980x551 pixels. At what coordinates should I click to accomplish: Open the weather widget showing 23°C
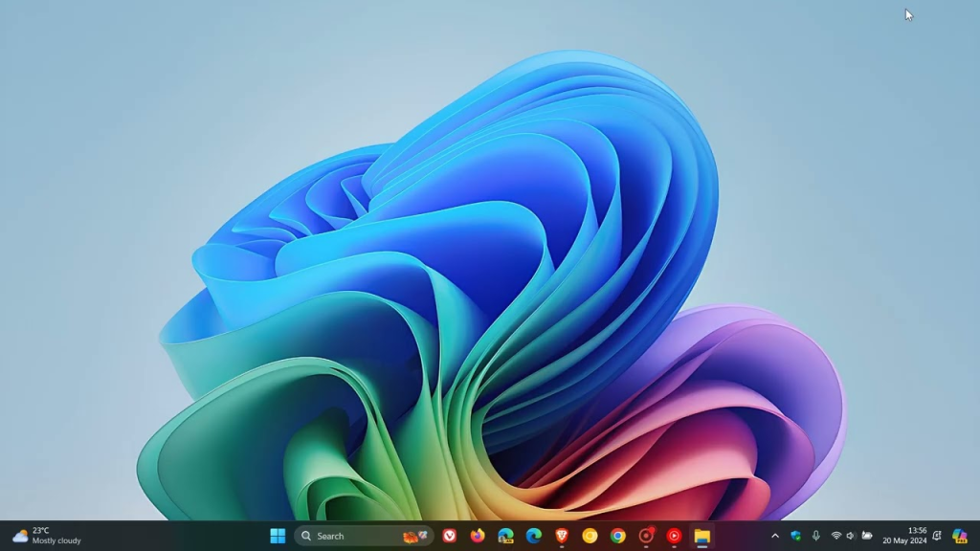46,536
